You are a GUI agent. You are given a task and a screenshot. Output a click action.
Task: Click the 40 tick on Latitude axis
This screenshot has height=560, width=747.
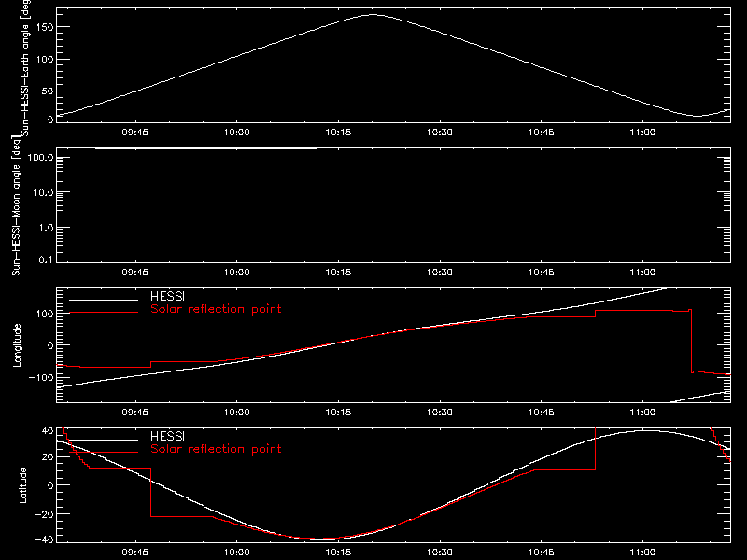(x=49, y=431)
